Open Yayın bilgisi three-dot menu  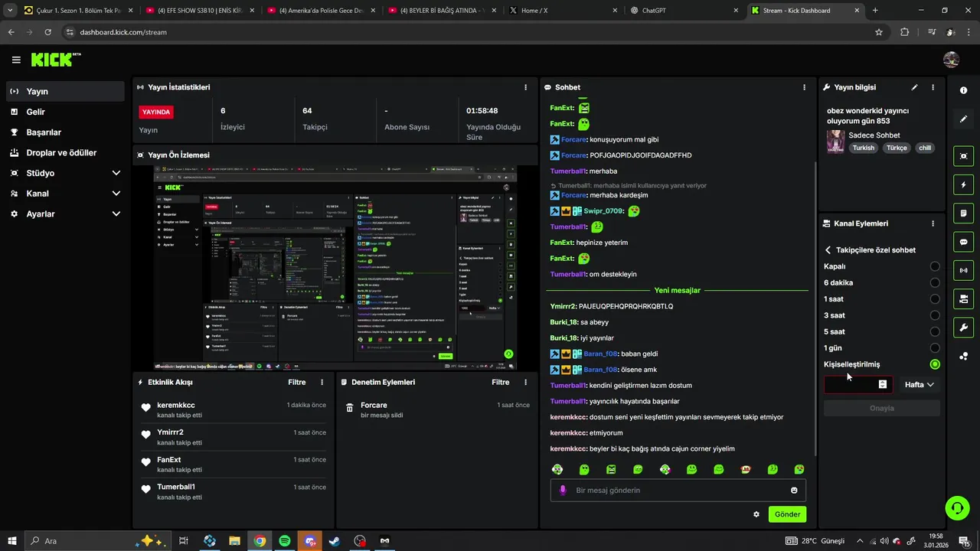click(x=933, y=87)
